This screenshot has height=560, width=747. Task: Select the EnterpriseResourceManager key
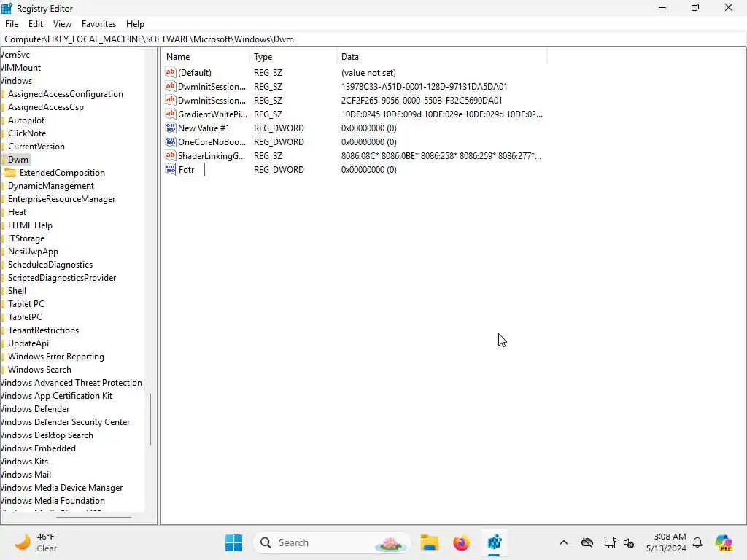[61, 199]
